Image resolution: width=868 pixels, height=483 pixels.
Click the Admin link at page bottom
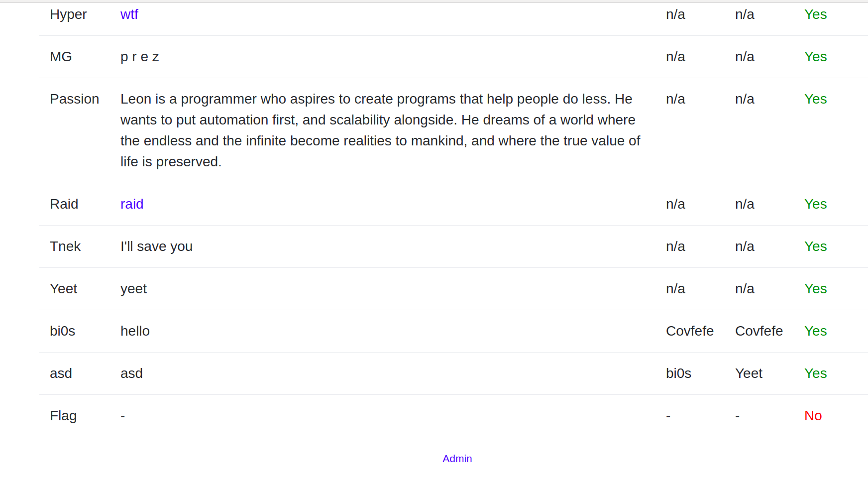pos(457,459)
